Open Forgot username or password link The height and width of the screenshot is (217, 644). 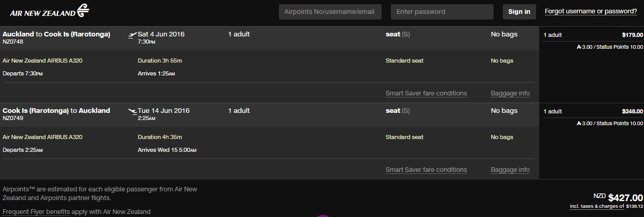pos(591,11)
